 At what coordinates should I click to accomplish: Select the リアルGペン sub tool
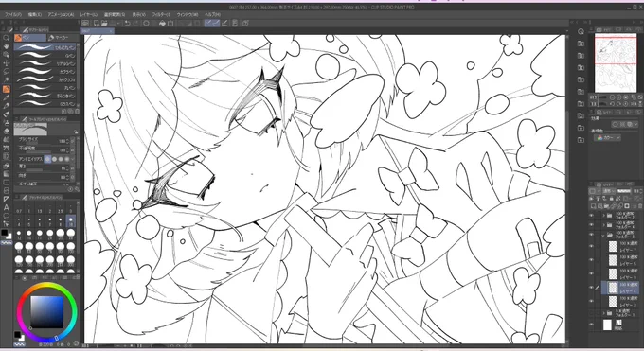point(45,63)
